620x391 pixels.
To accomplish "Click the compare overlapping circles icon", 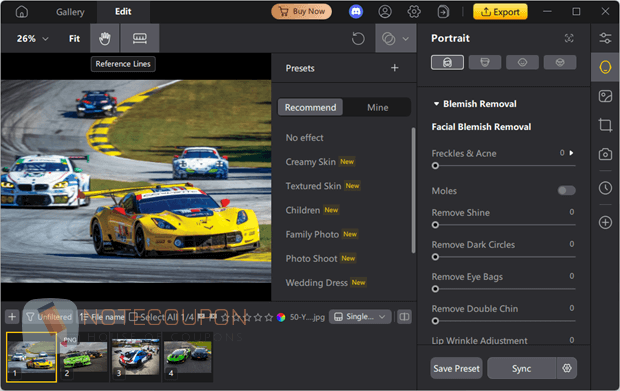I will point(389,39).
